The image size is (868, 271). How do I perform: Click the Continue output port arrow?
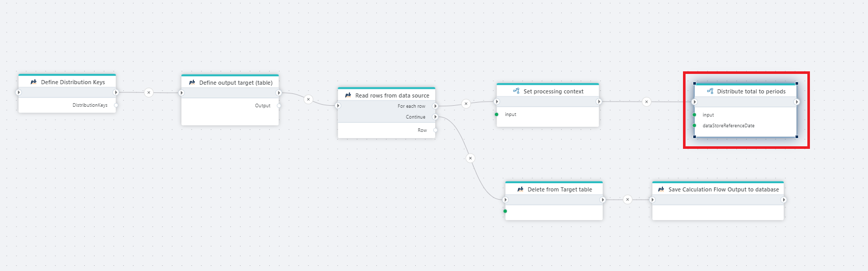point(435,117)
